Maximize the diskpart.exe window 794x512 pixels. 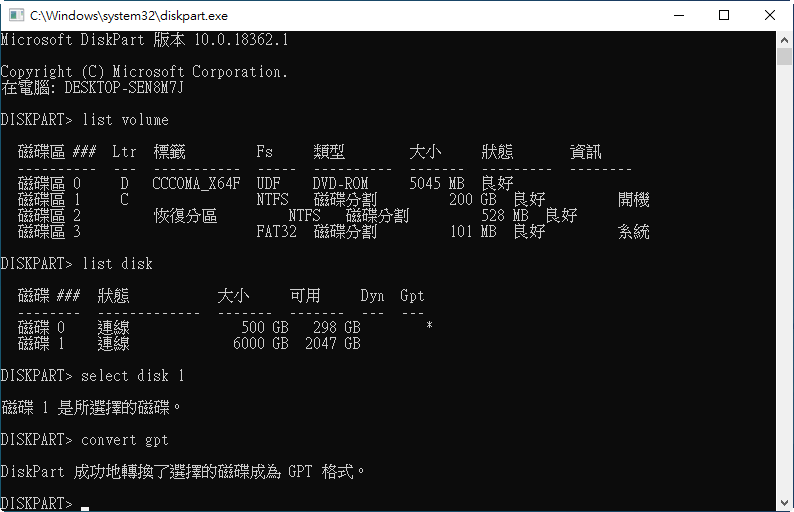(724, 15)
